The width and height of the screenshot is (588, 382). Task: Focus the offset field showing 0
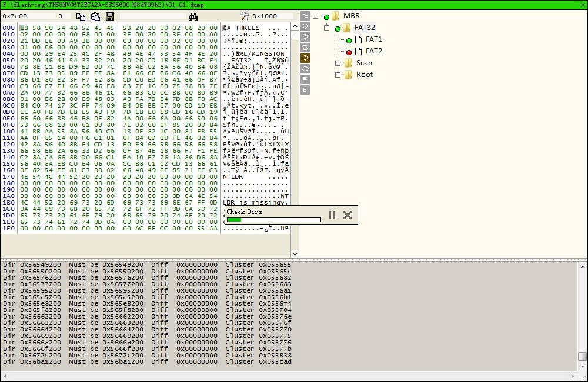pos(64,16)
